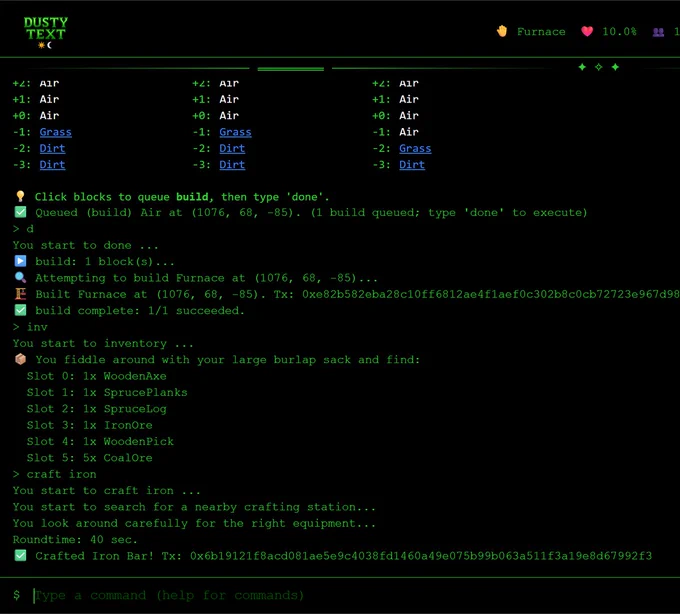Click the -3 Dirt link in middle column
Image resolution: width=680 pixels, height=614 pixels.
click(x=232, y=165)
